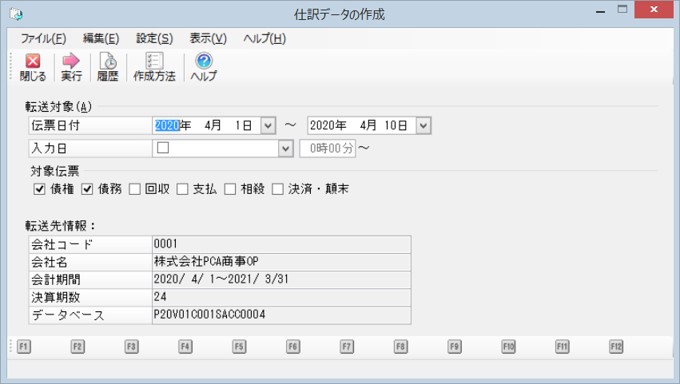Click the F8 function key button
This screenshot has width=680, height=384.
click(x=400, y=346)
